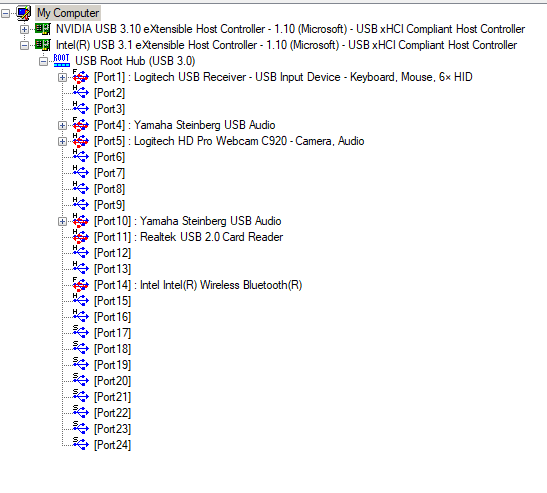Select the [Port21] label
547x493 pixels.
click(x=112, y=397)
